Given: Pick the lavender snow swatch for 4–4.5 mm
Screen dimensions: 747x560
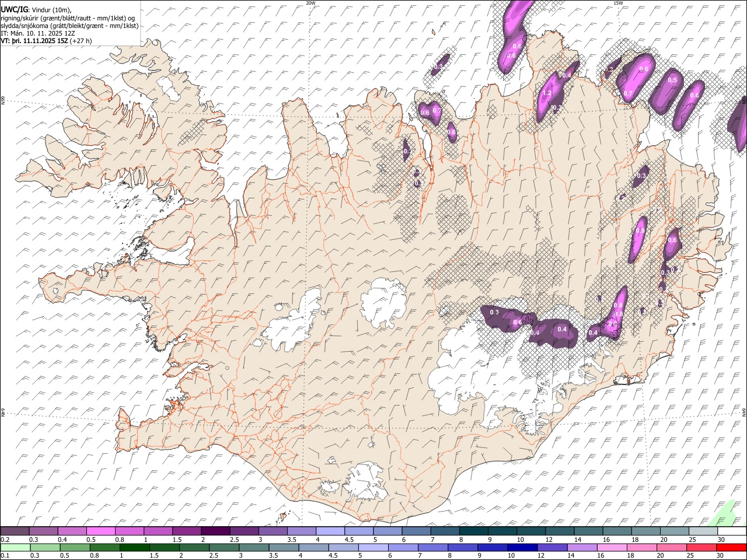Looking at the screenshot, I should coord(330,531).
